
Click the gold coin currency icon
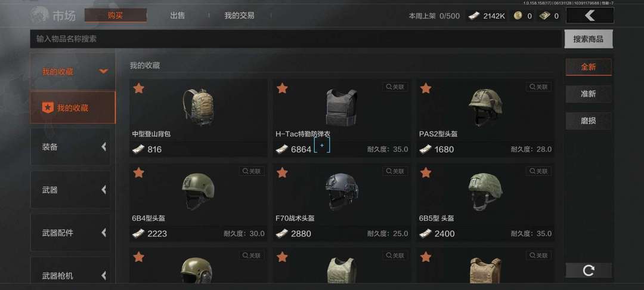518,16
